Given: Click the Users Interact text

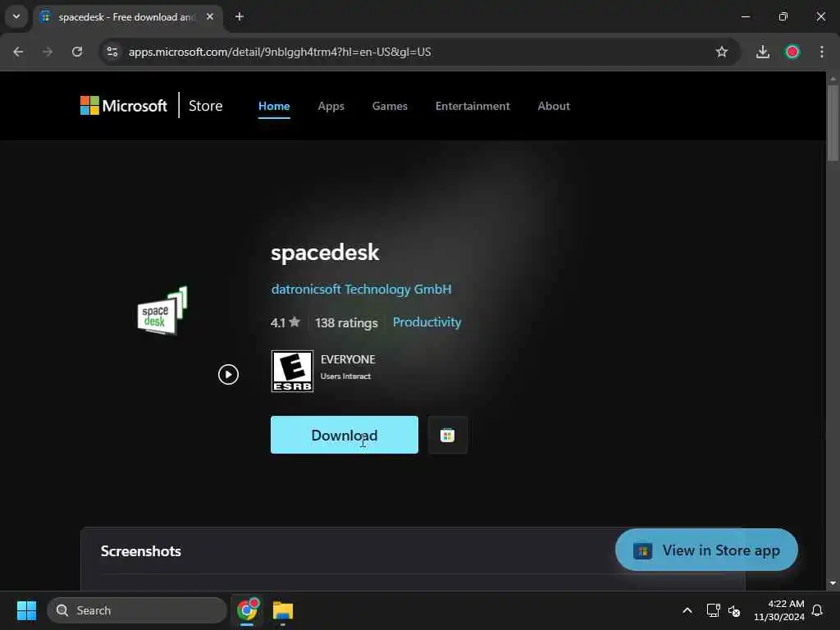Looking at the screenshot, I should pos(345,377).
